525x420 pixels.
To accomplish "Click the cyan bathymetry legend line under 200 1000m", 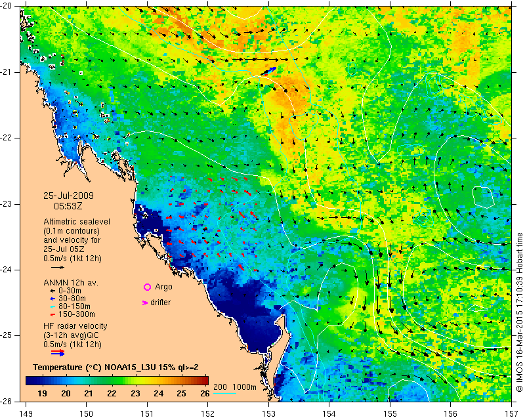I will (224, 393).
